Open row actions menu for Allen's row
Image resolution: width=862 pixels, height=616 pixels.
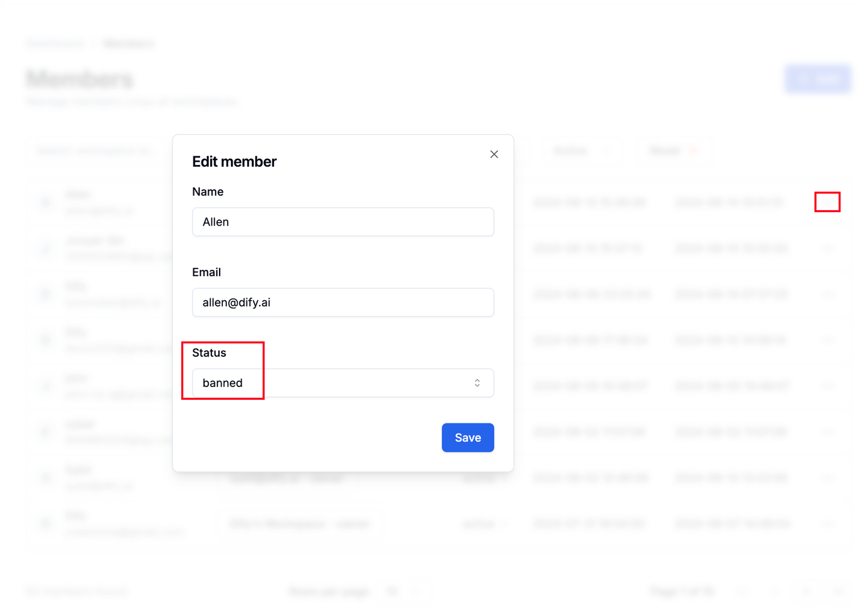[x=828, y=202]
